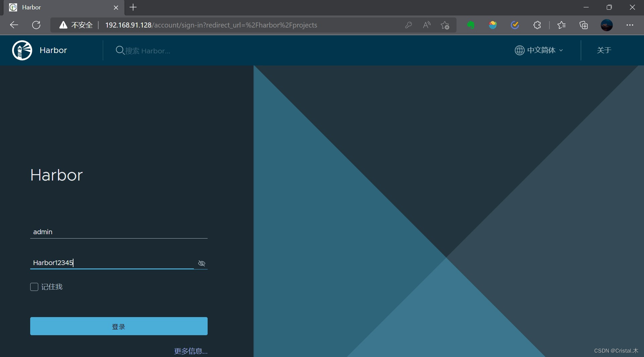Click the 登录 login button
Screen dimensions: 644x357
119,326
